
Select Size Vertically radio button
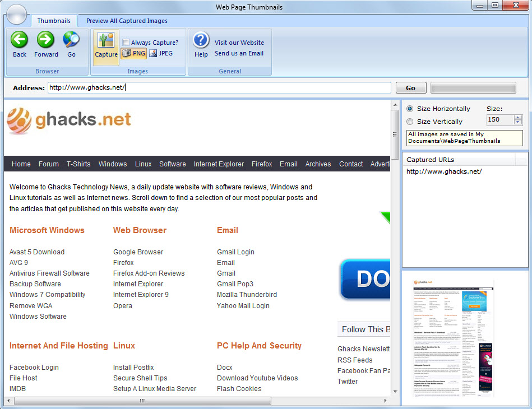tap(410, 122)
